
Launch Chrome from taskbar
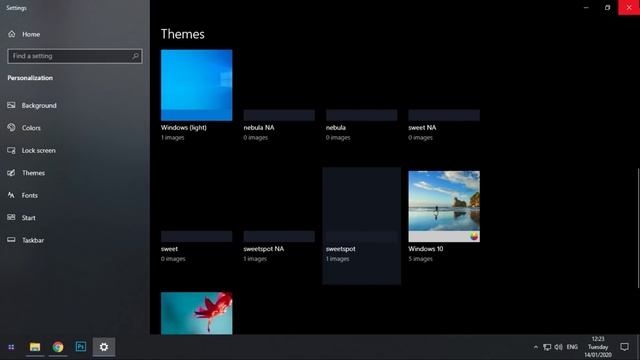[58, 347]
